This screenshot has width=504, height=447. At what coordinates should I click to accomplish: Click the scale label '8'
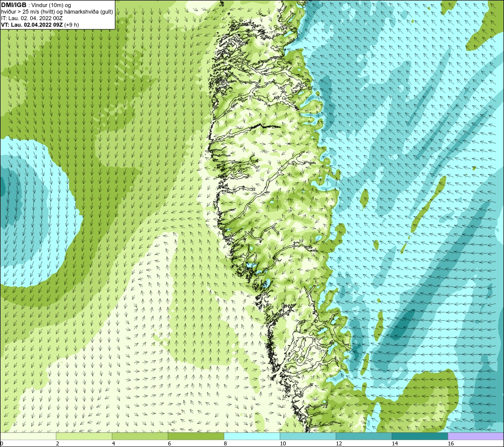pyautogui.click(x=225, y=444)
